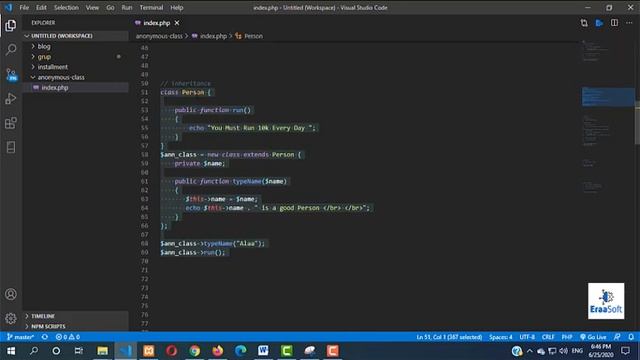This screenshot has width=640, height=360.
Task: Expand the installment folder
Action: [x=76, y=67]
